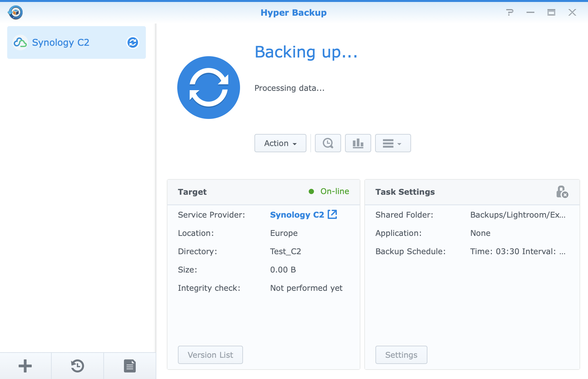Maximize the Hyper Backup window
588x379 pixels.
click(551, 12)
